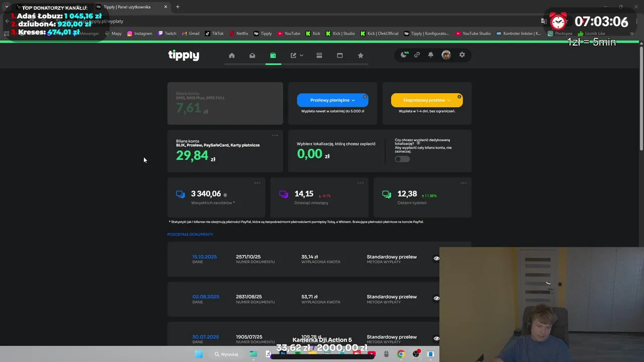Screen dimensions: 644x362
Task: Select the green wallet payouts icon
Action: [273, 55]
